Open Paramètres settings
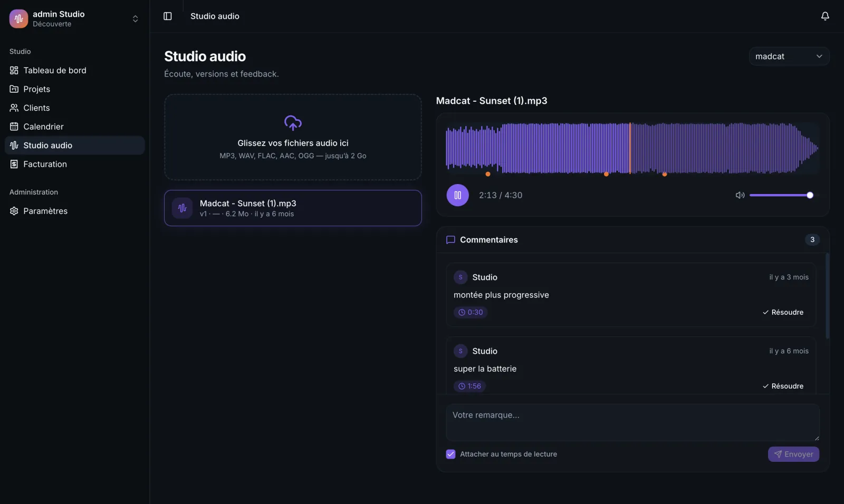Screen dimensions: 844x504 (74, 211)
